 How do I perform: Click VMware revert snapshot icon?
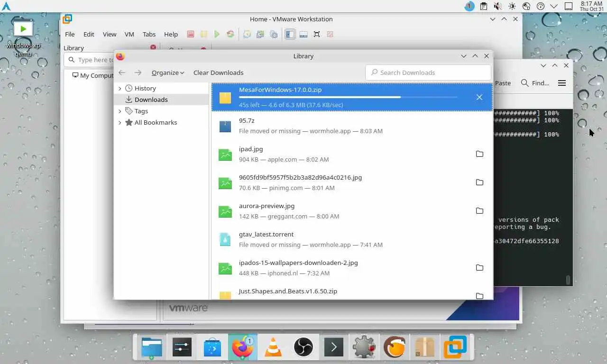click(260, 34)
